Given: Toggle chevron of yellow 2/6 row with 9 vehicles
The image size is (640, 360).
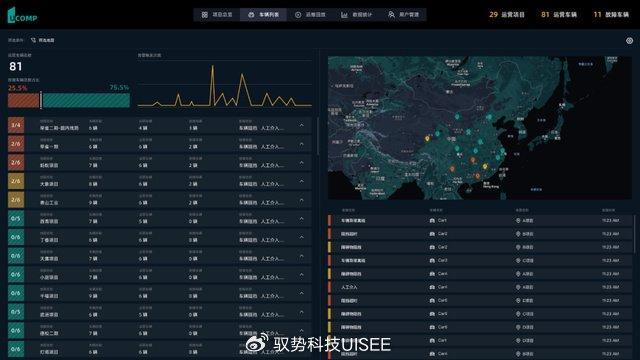Looking at the screenshot, I should (x=302, y=200).
